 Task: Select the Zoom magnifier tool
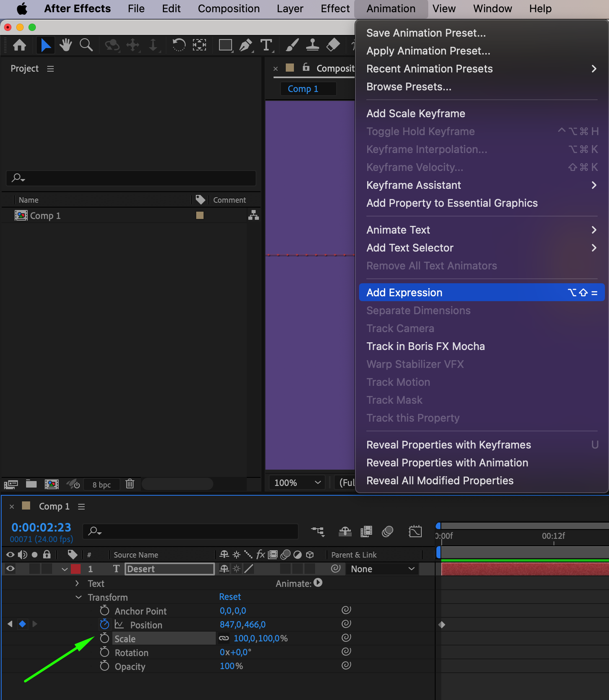86,45
